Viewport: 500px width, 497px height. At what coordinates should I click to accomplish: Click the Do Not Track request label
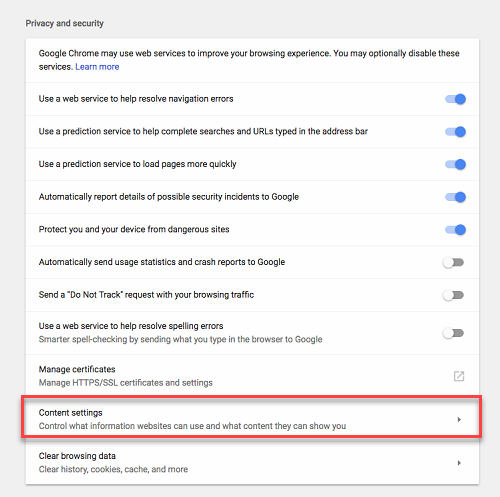[146, 295]
